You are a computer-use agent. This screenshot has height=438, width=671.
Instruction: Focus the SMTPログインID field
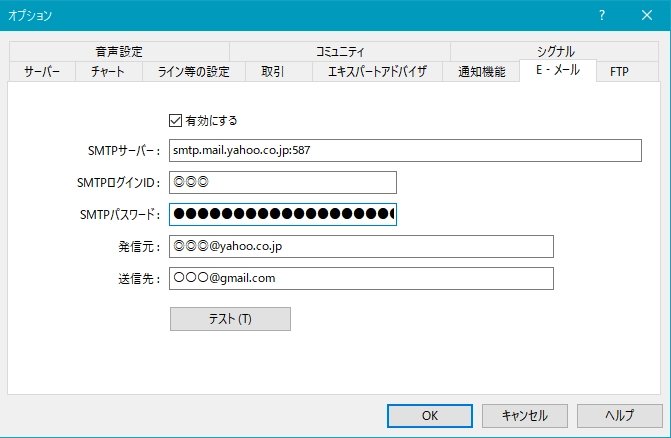point(283,183)
